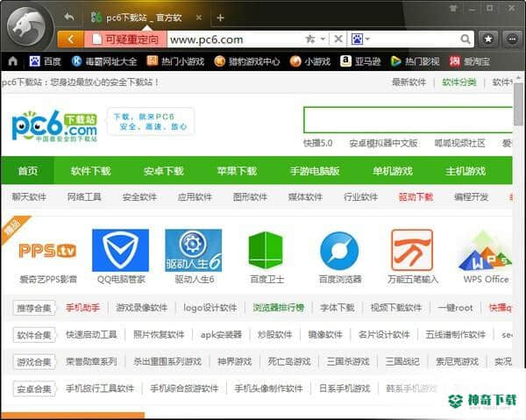Click the 驱动人生6 app icon

194,250
